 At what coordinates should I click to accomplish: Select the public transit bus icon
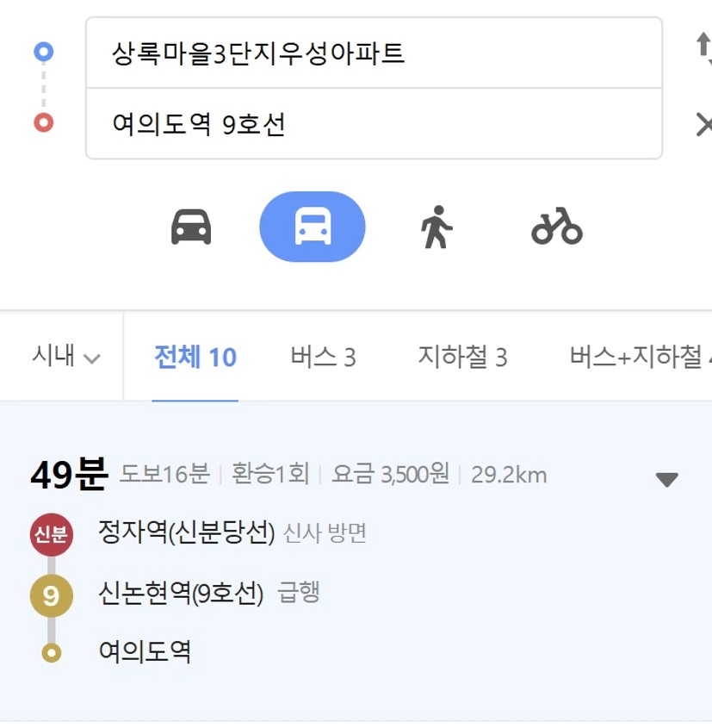[x=313, y=227]
